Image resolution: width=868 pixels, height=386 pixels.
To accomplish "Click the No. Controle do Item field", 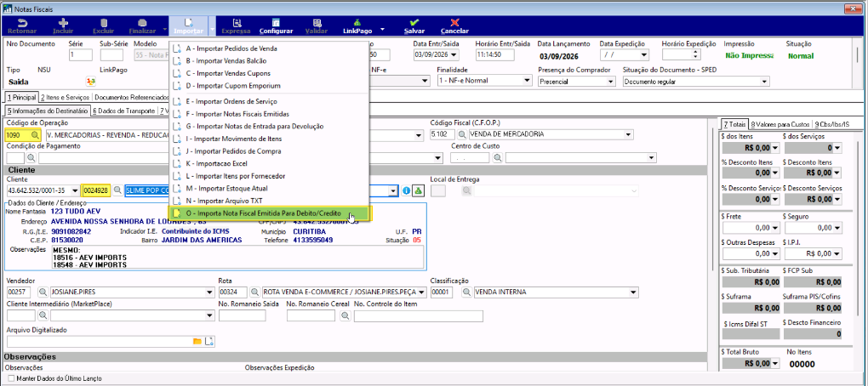I will [418, 315].
